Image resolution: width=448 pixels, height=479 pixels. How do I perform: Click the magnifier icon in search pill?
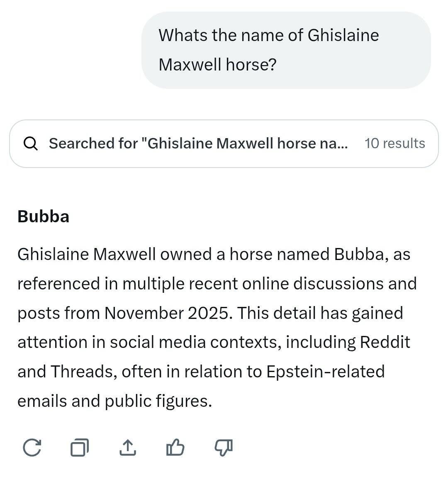pyautogui.click(x=31, y=143)
